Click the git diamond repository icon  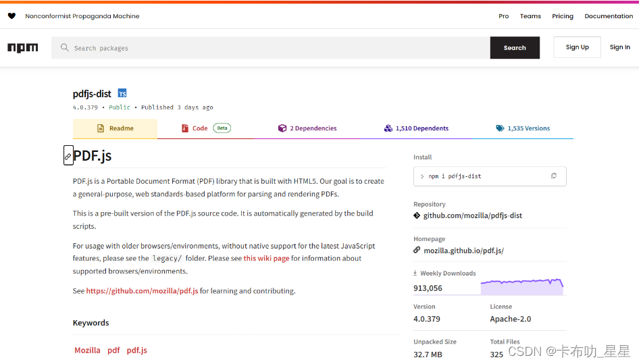[x=417, y=215]
